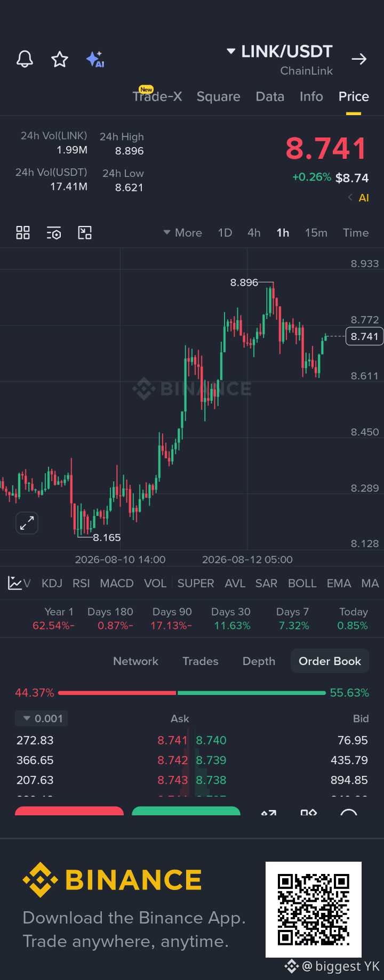Toggle the SAR indicator
This screenshot has width=384, height=980.
point(266,584)
